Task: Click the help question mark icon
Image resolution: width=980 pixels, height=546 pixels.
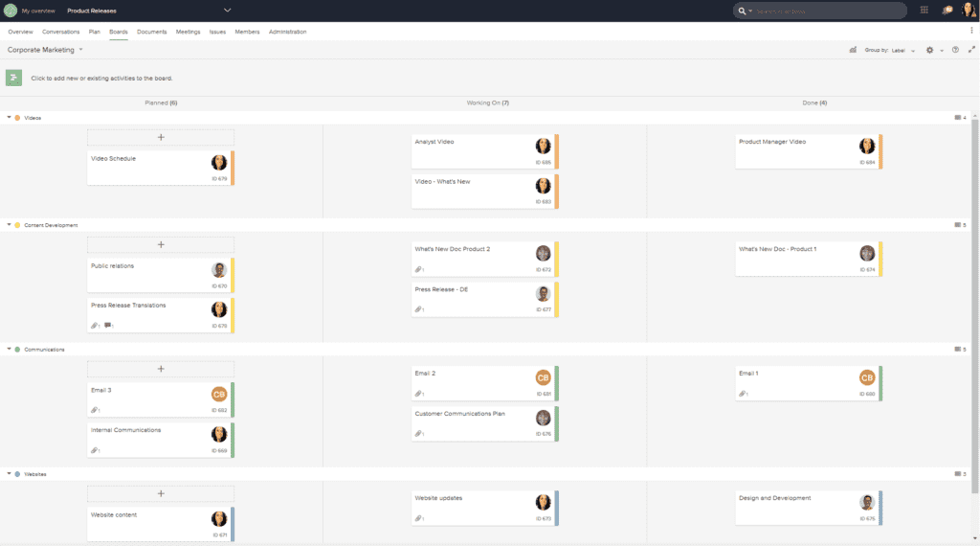Action: point(955,50)
